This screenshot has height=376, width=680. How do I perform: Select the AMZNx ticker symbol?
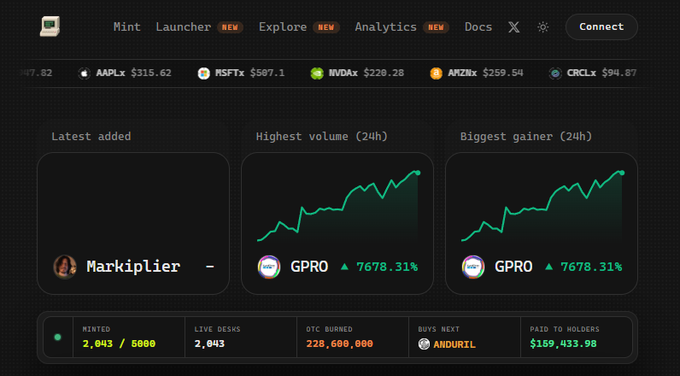[462, 73]
